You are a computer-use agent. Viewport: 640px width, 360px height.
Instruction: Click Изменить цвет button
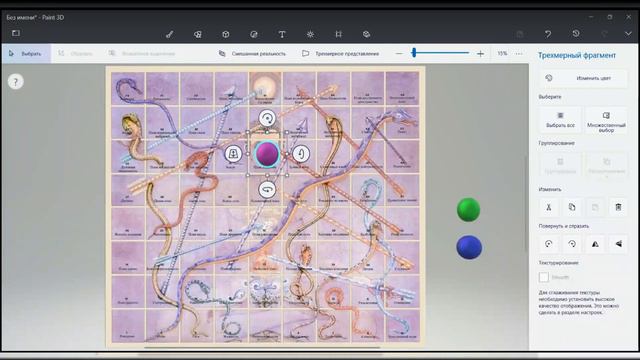pos(583,78)
